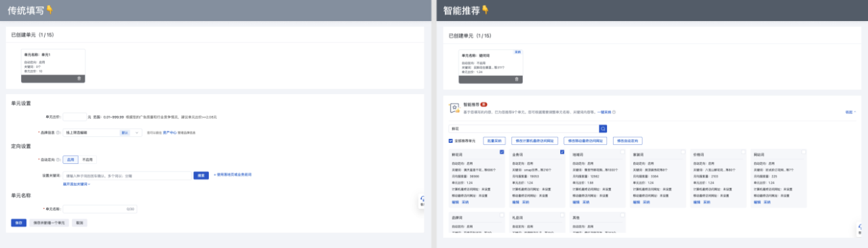The image size is (868, 248).
Task: Click the 单元出价 input field
Action: pos(75,117)
